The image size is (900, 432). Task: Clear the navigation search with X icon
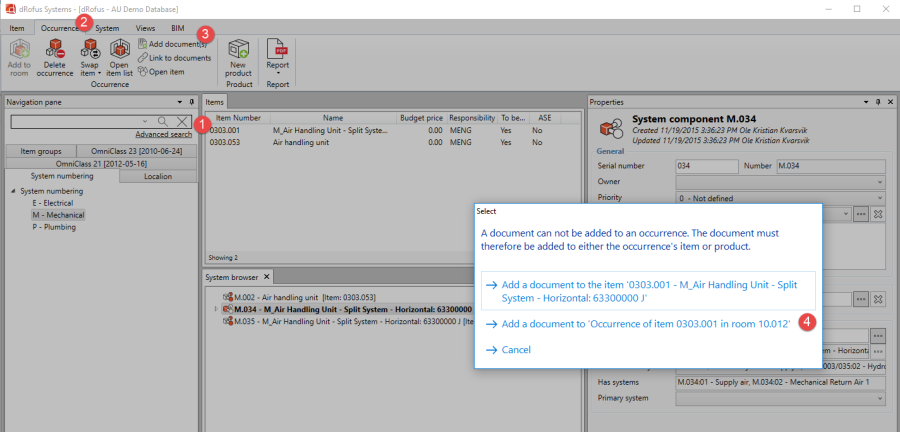click(x=182, y=121)
